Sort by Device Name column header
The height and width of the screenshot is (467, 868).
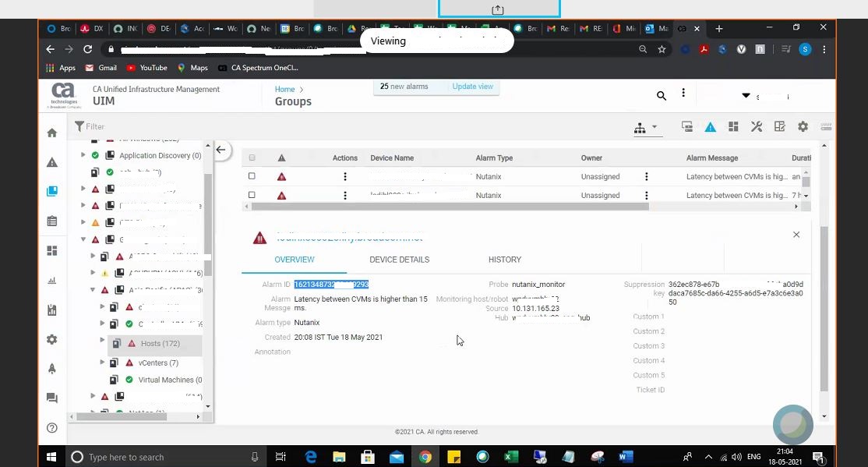[392, 158]
